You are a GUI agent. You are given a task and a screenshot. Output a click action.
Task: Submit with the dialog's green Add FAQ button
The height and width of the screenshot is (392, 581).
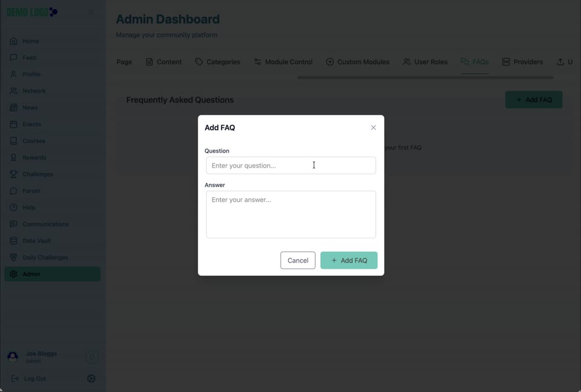coord(349,261)
